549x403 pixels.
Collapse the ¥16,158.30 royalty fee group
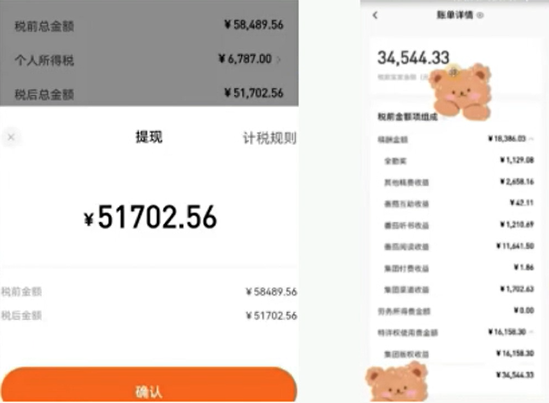531,332
